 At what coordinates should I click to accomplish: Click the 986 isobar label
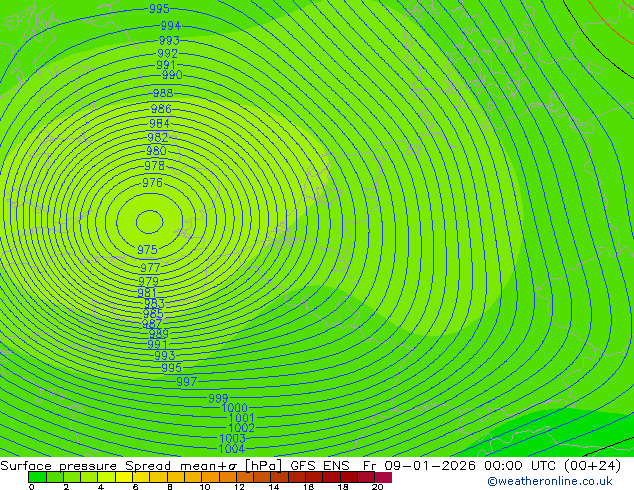(x=161, y=108)
